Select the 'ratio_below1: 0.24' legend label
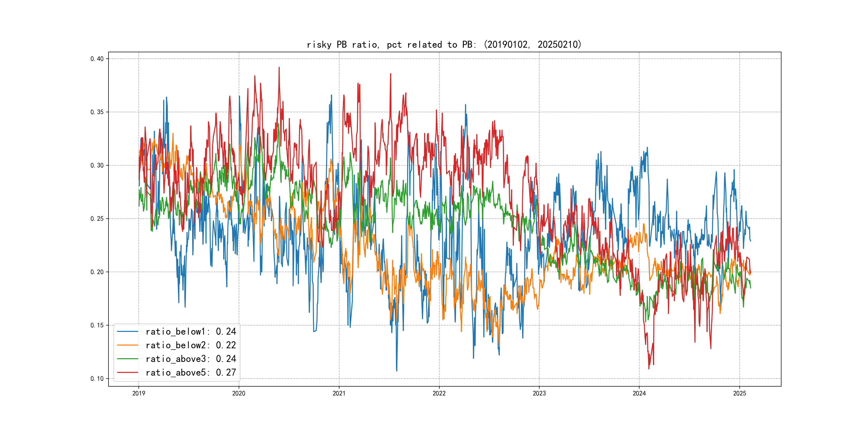Image resolution: width=868 pixels, height=434 pixels. click(191, 332)
